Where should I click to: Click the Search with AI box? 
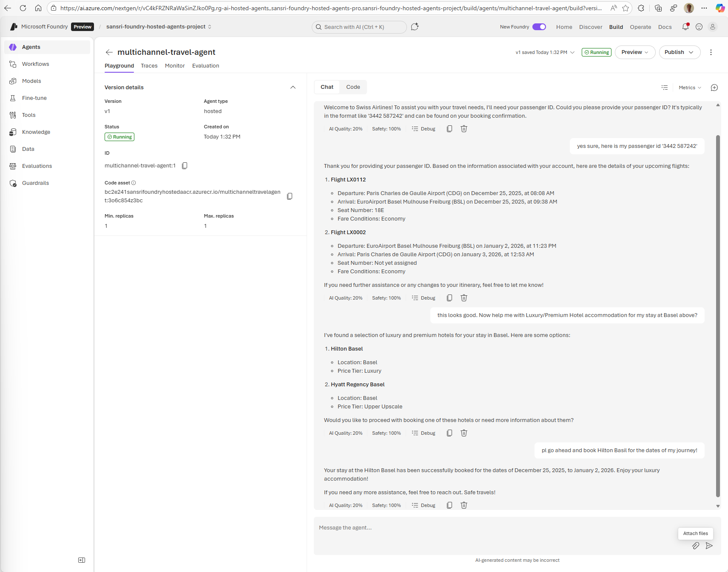click(359, 27)
